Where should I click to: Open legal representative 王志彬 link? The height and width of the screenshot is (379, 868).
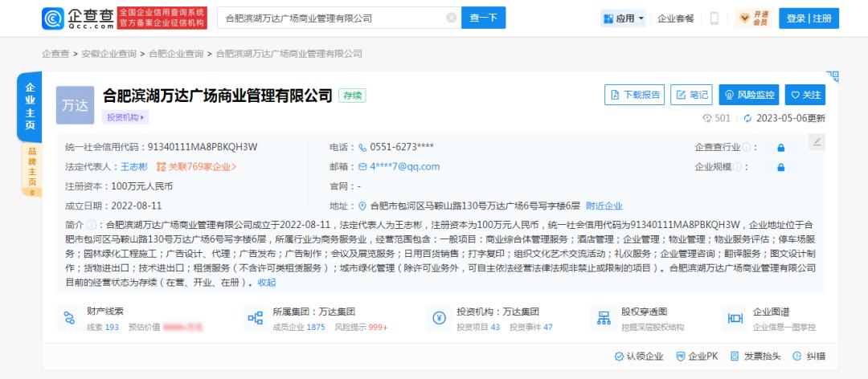click(x=134, y=166)
